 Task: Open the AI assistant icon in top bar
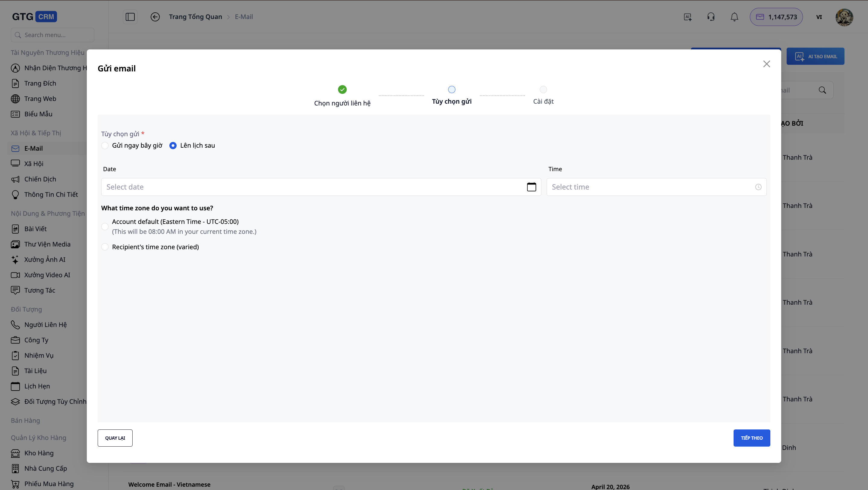688,17
